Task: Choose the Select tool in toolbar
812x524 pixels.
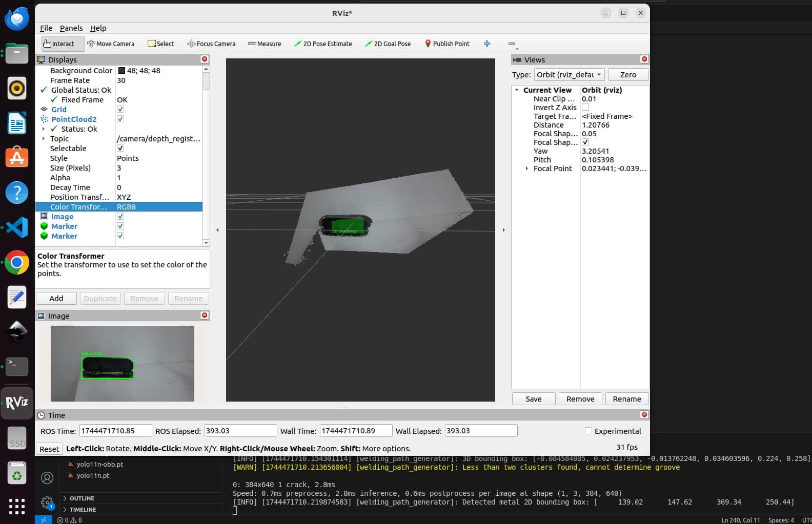Action: [x=160, y=44]
